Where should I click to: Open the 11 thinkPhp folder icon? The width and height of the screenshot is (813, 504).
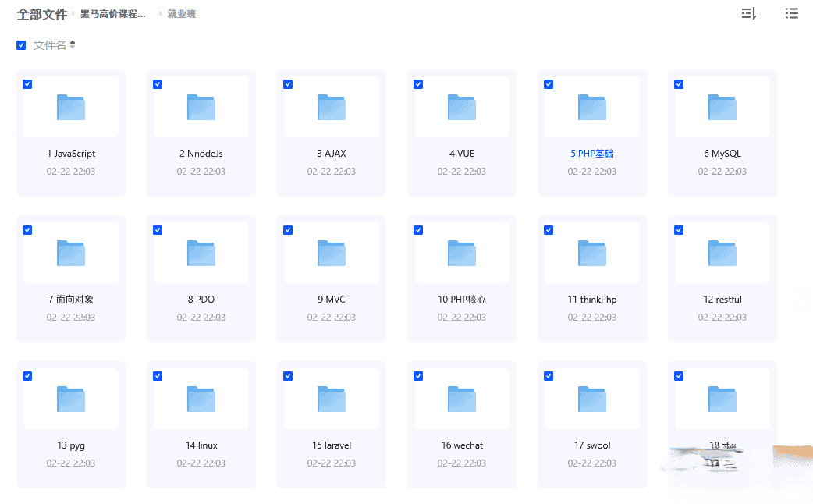(x=592, y=253)
